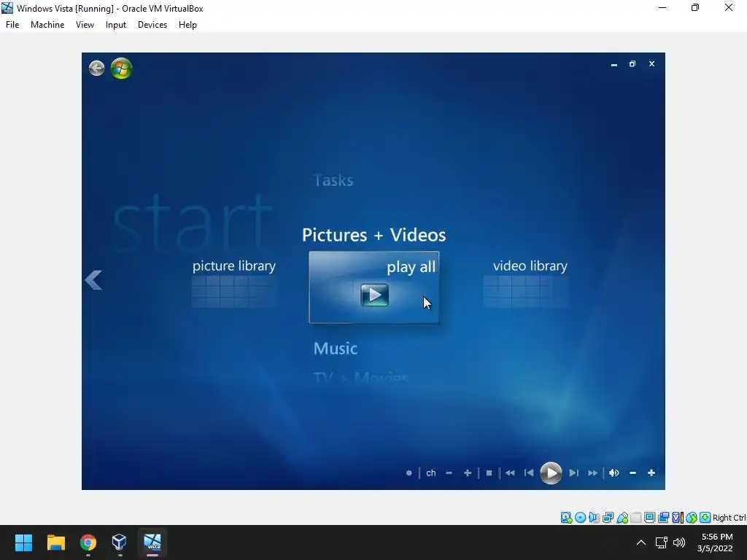
Task: Click VirtualBox optical disc indicator
Action: (x=580, y=518)
